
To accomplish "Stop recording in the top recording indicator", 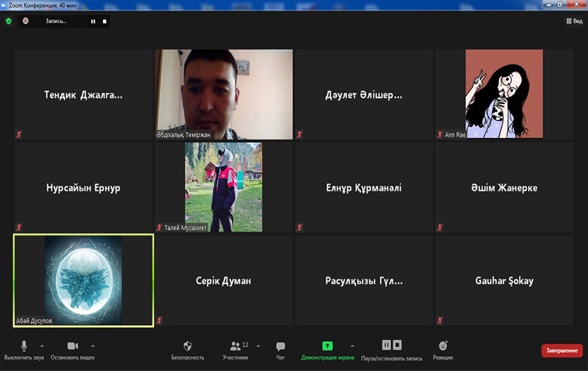I will click(104, 21).
